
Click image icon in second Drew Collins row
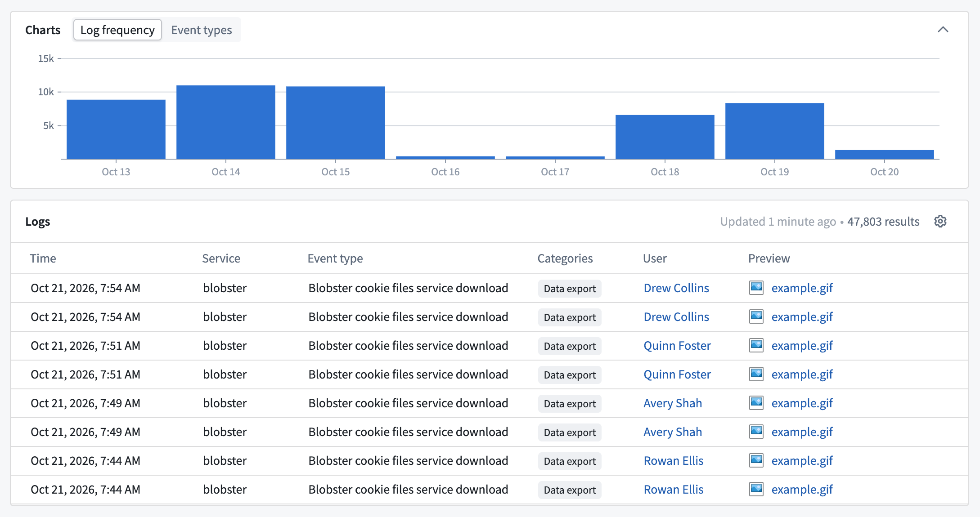click(x=756, y=316)
